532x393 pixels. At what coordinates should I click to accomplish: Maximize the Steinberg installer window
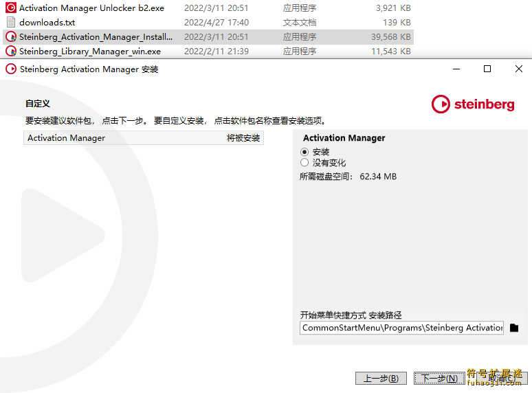(487, 69)
